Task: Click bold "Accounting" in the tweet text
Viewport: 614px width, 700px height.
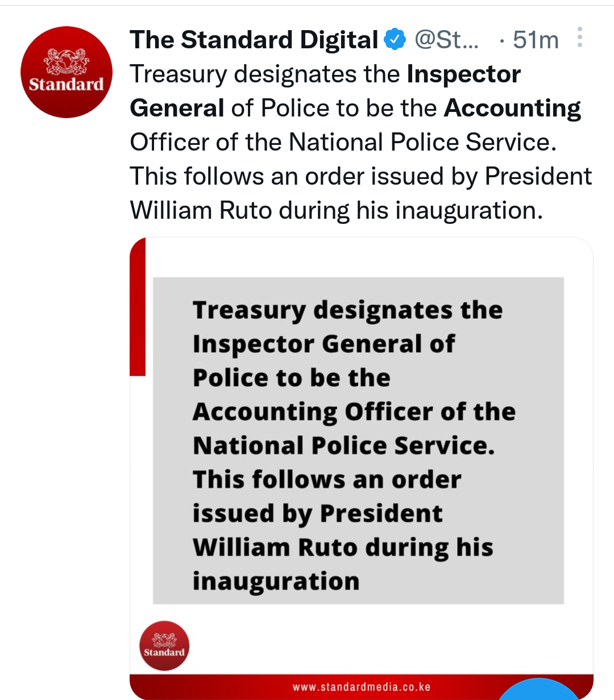Action: coord(512,108)
